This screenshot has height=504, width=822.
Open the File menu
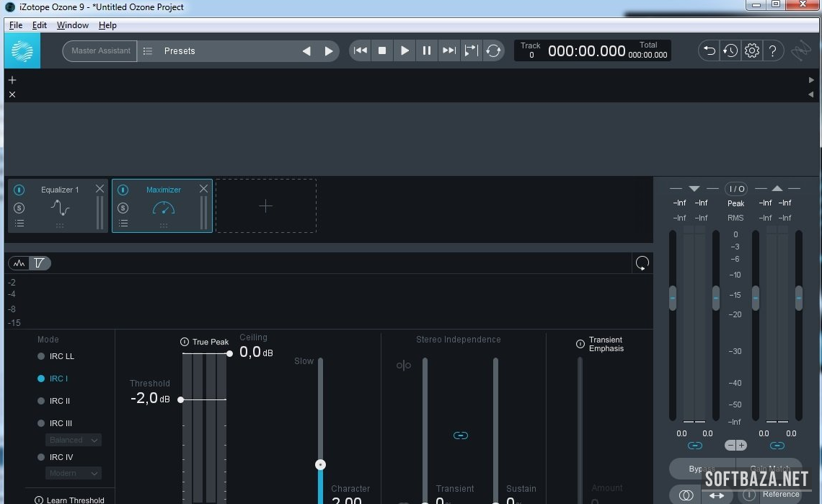(16, 25)
